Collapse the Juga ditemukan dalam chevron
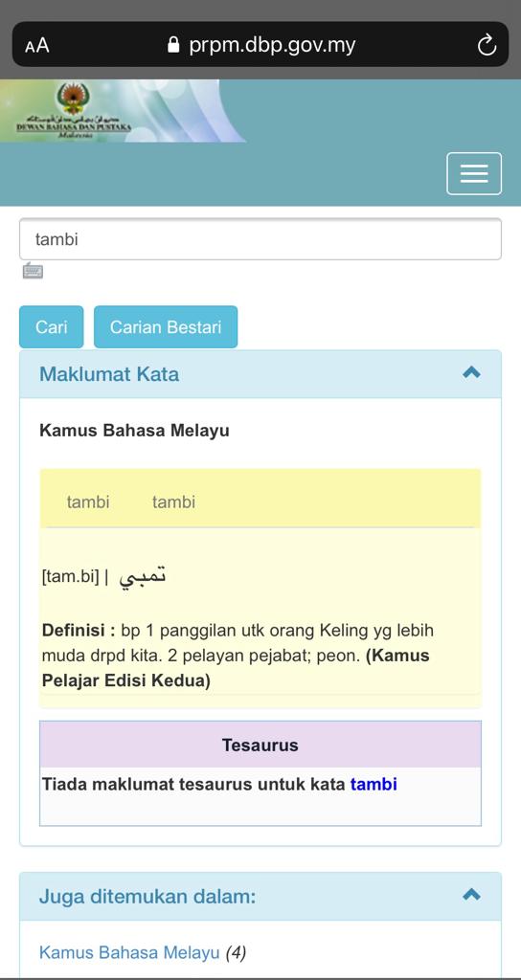The height and width of the screenshot is (980, 521). tap(471, 895)
